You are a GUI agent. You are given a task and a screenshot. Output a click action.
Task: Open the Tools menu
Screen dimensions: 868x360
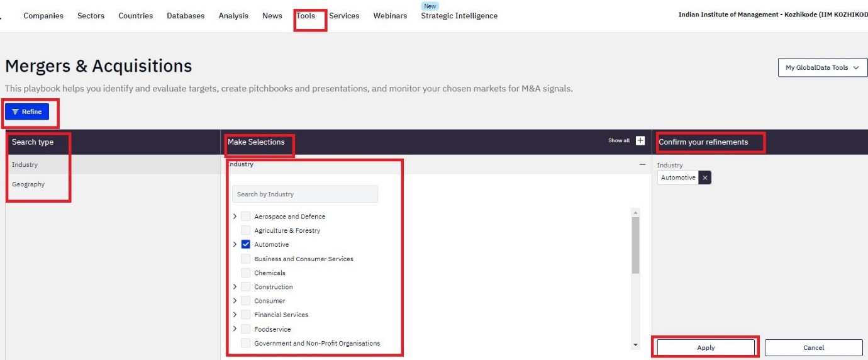[306, 16]
